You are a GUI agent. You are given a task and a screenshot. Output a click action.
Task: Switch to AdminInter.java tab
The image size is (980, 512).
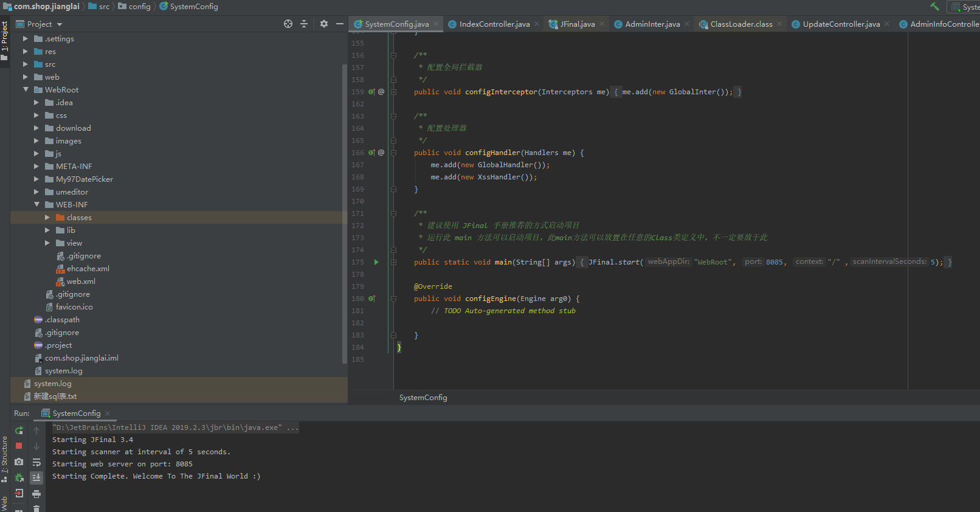click(x=652, y=24)
